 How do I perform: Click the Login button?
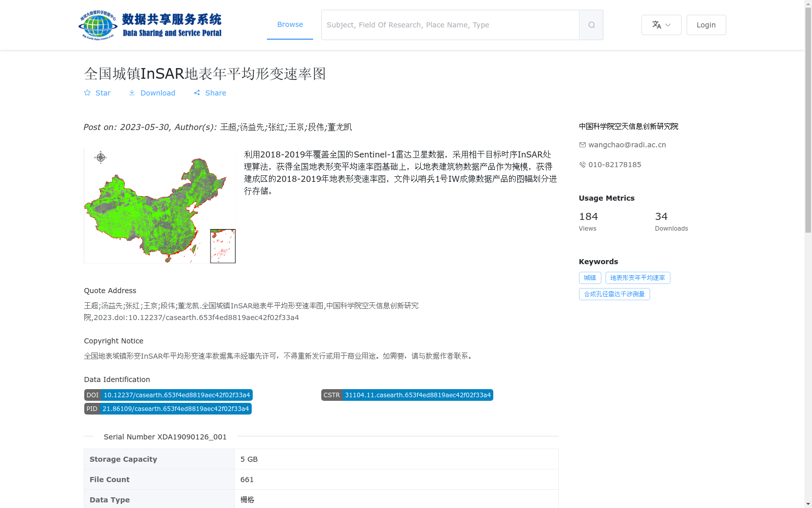pos(706,25)
